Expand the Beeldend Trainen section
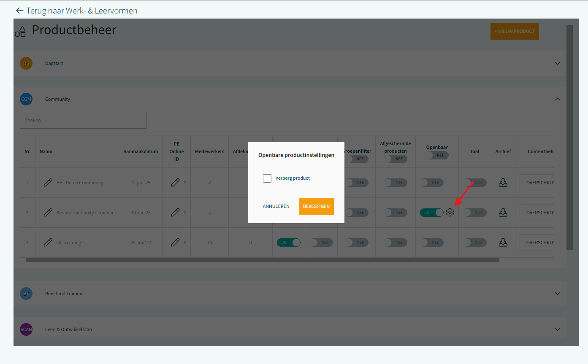Screen dimensions: 588x364 click(557, 294)
